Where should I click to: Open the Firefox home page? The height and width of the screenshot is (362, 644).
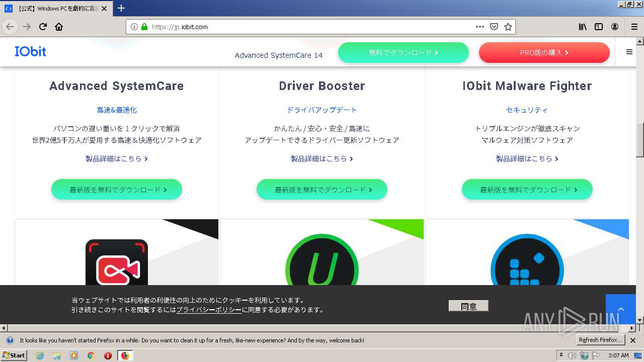point(59,27)
